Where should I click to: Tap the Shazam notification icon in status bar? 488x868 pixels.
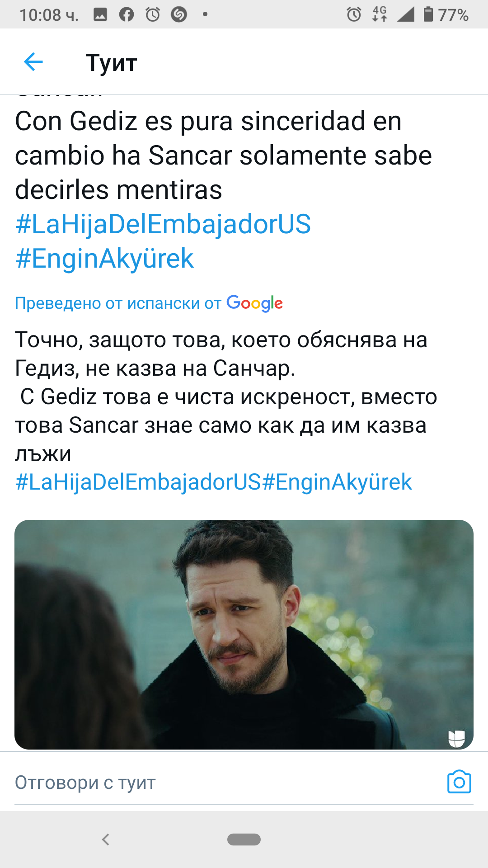point(179,14)
